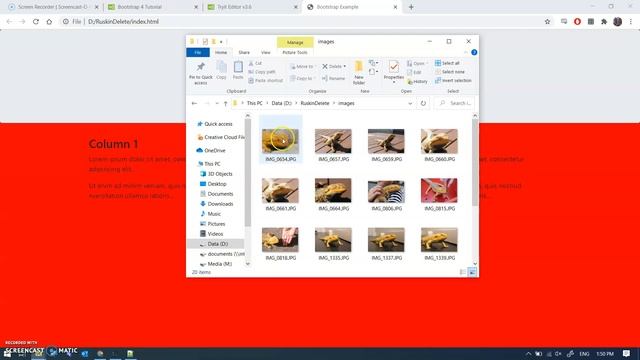Screen dimensions: 640x360
Task: Click the file list vertical scrollbar
Action: 475,162
